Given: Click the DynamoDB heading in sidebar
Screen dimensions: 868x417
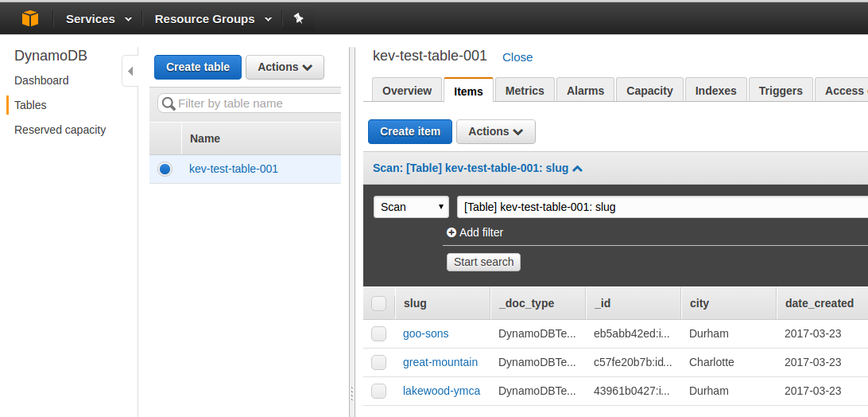Looking at the screenshot, I should pos(50,56).
